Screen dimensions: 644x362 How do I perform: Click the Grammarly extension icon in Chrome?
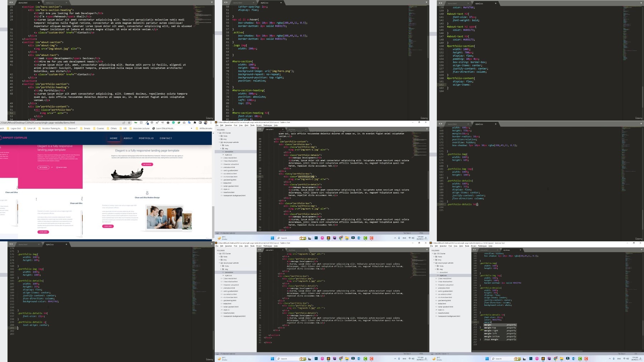(x=174, y=123)
